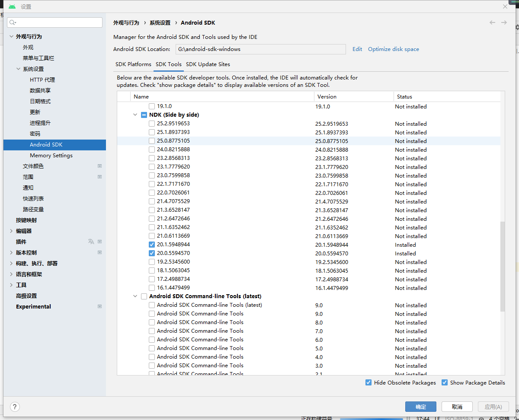The height and width of the screenshot is (420, 519).
Task: Click the help question mark icon
Action: 15,407
